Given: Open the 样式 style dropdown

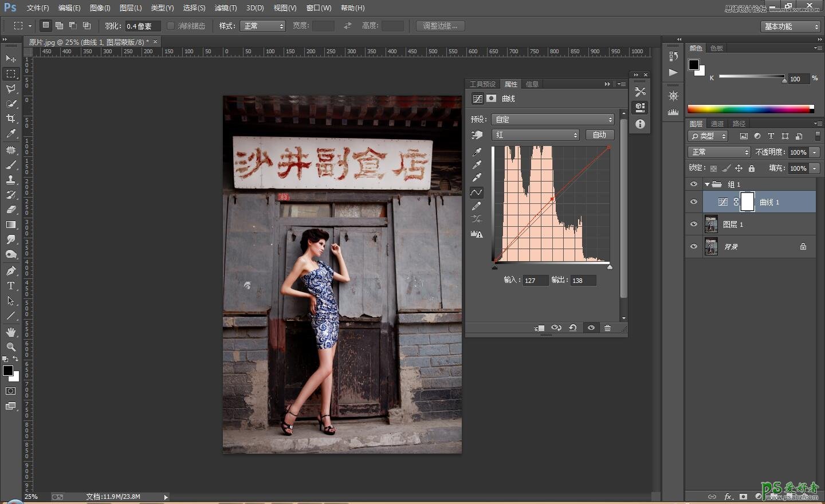Looking at the screenshot, I should coord(263,26).
